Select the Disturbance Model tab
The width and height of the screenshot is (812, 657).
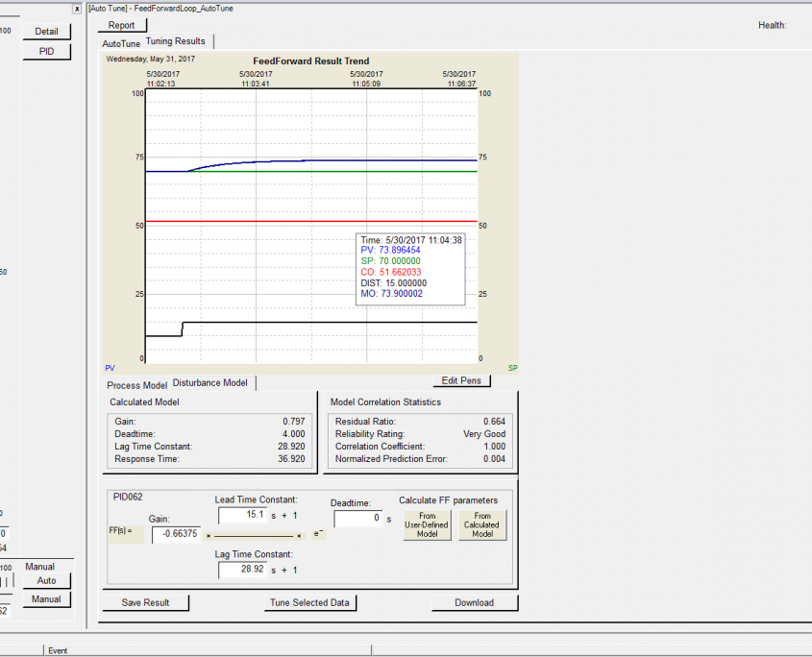pos(209,380)
